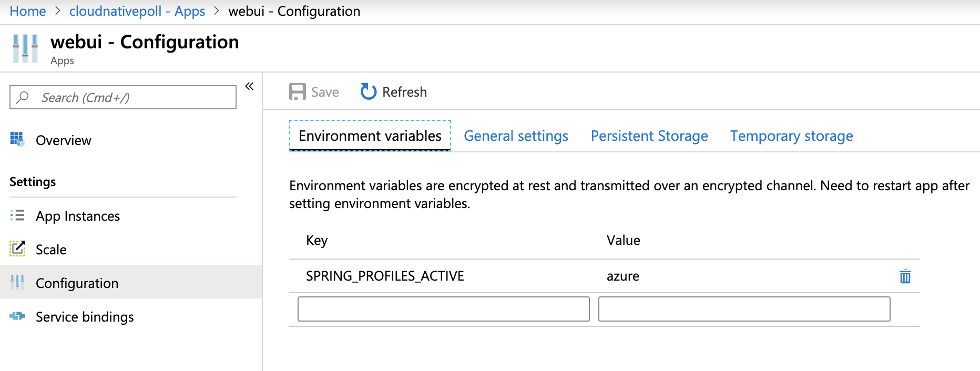
Task: Click the Service bindings icon
Action: 17,316
